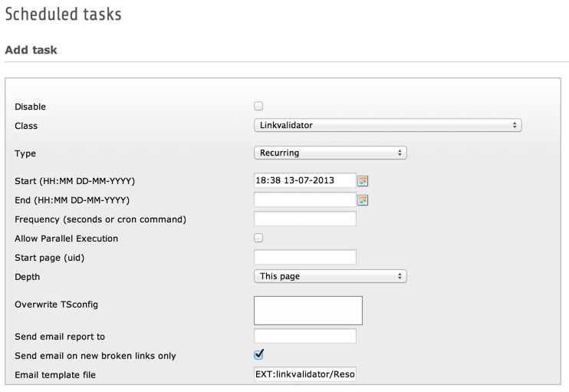
Task: Open the Start date calendar picker icon
Action: pyautogui.click(x=363, y=181)
